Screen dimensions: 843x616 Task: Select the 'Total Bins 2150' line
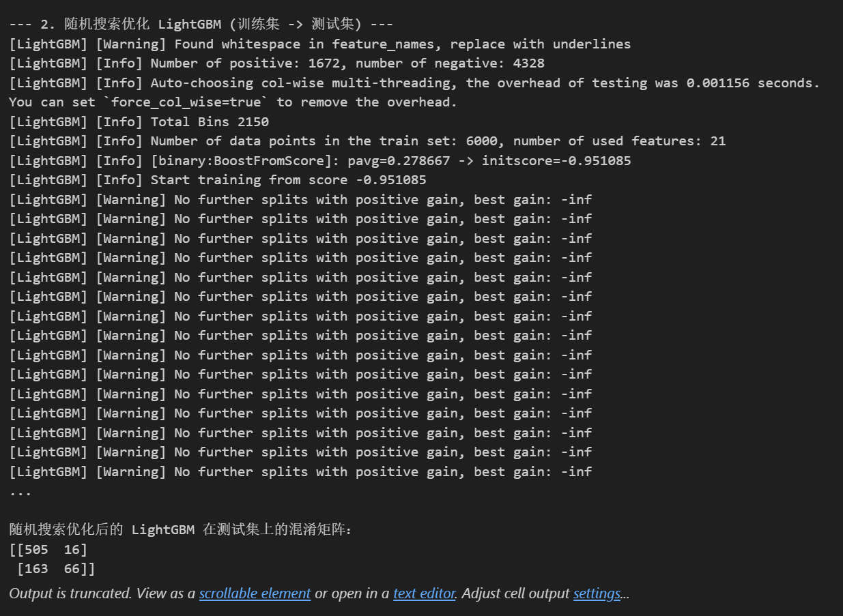139,122
